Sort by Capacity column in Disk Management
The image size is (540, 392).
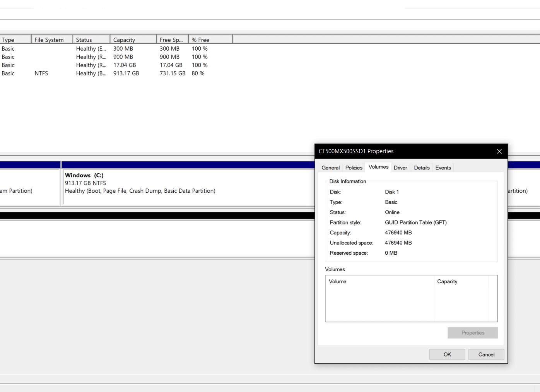tap(133, 39)
